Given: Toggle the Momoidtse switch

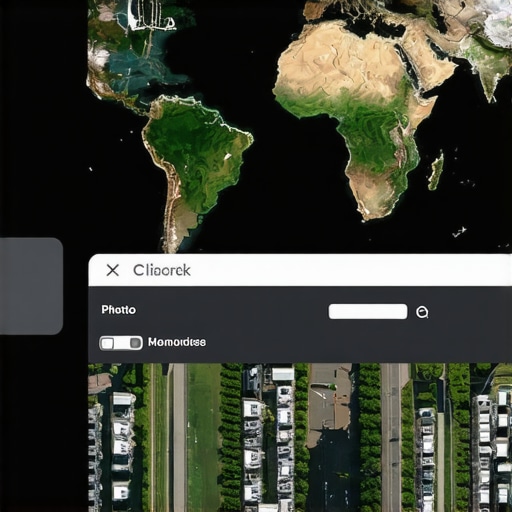Looking at the screenshot, I should 121,343.
